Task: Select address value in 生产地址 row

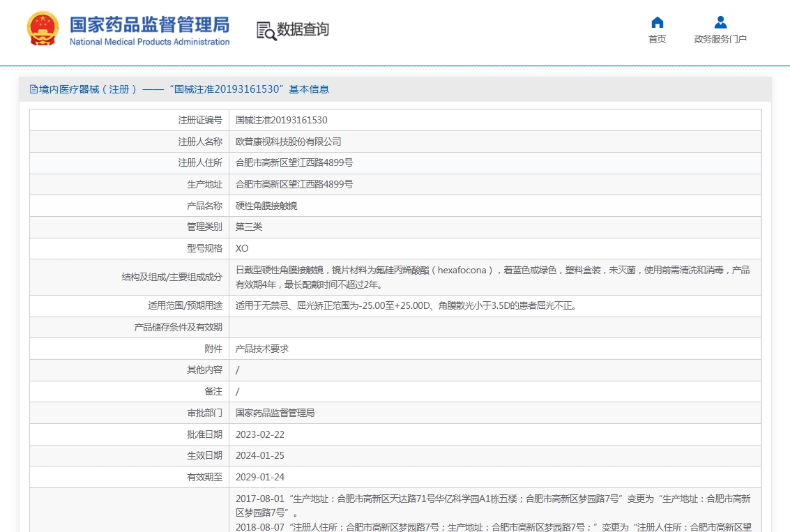Action: point(294,184)
